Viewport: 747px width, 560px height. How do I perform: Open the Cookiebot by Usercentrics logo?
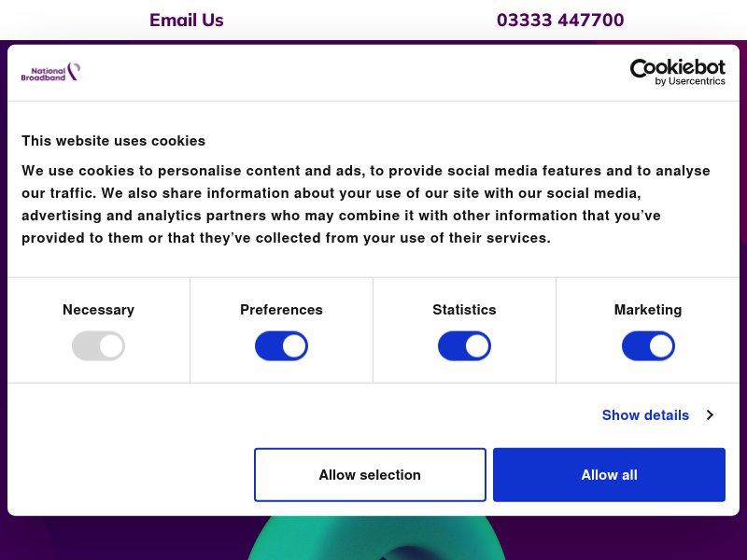point(678,72)
